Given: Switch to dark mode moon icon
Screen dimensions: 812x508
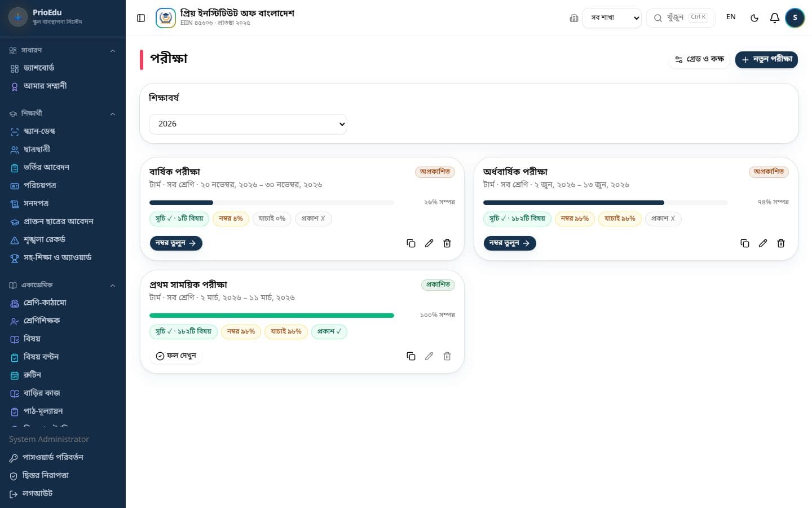Looking at the screenshot, I should [x=754, y=17].
